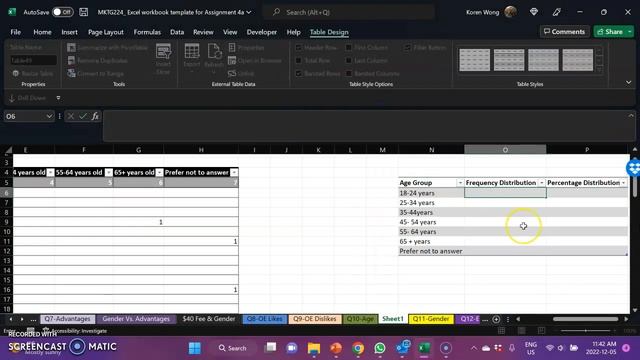This screenshot has width=640, height=360.
Task: Cancel formula entry with X icon
Action: point(71,116)
